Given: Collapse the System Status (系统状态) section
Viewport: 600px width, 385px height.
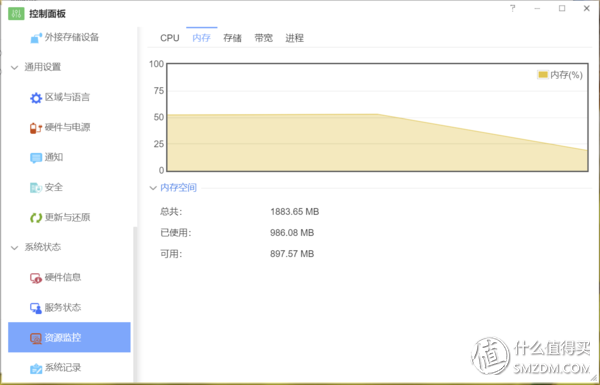Looking at the screenshot, I should pyautogui.click(x=15, y=248).
